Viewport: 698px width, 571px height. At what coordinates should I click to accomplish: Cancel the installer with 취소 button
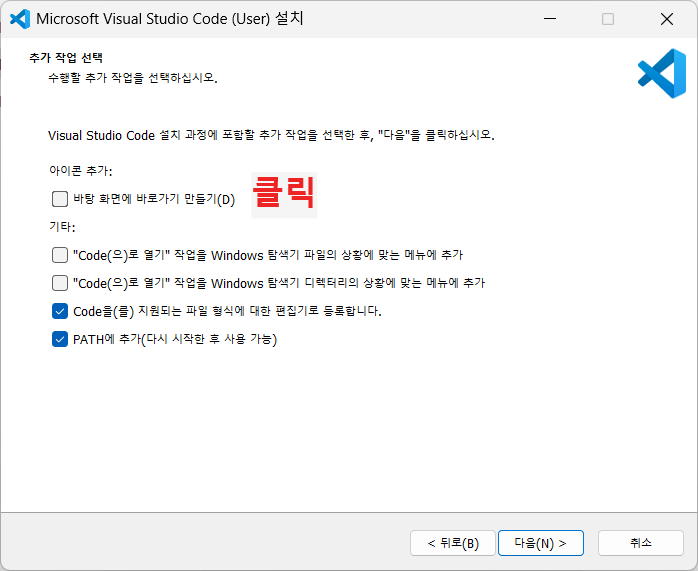point(641,543)
